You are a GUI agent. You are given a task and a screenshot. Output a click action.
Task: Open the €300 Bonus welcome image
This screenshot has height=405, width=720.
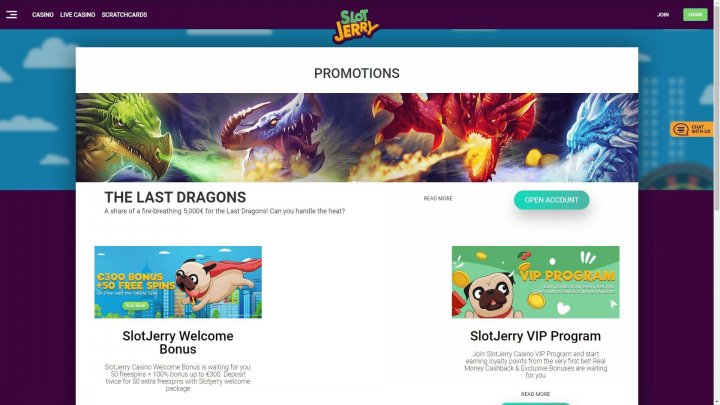178,282
